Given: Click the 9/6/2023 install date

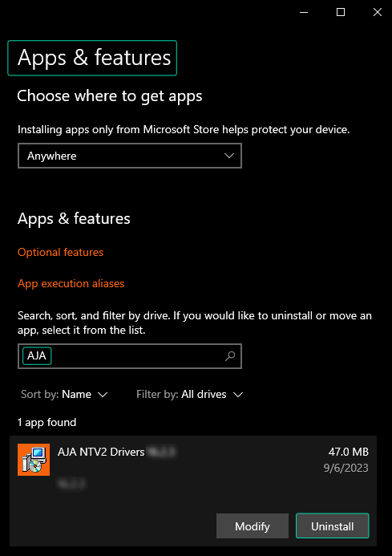Looking at the screenshot, I should (346, 468).
